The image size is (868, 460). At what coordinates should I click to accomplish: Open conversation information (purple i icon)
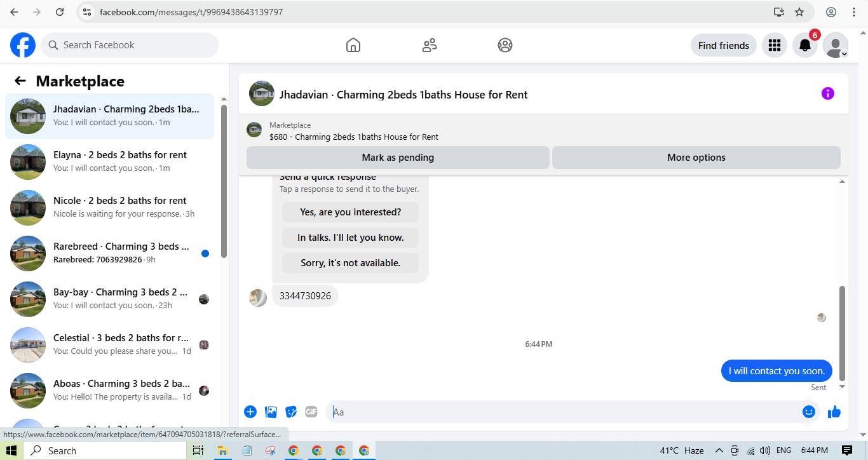point(827,93)
